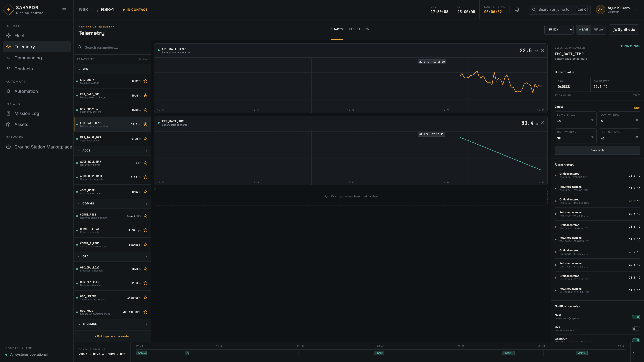
Task: Open Automation section
Action: (37, 91)
